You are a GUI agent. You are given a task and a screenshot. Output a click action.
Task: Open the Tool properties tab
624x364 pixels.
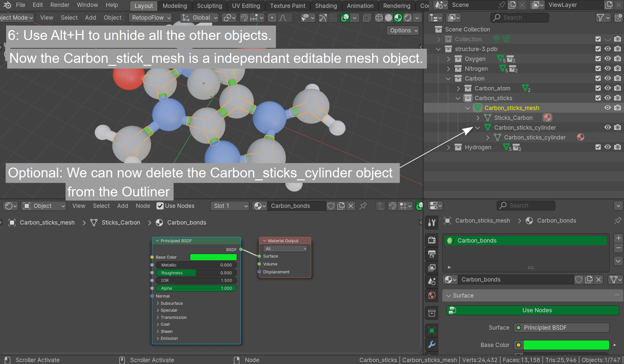click(432, 223)
